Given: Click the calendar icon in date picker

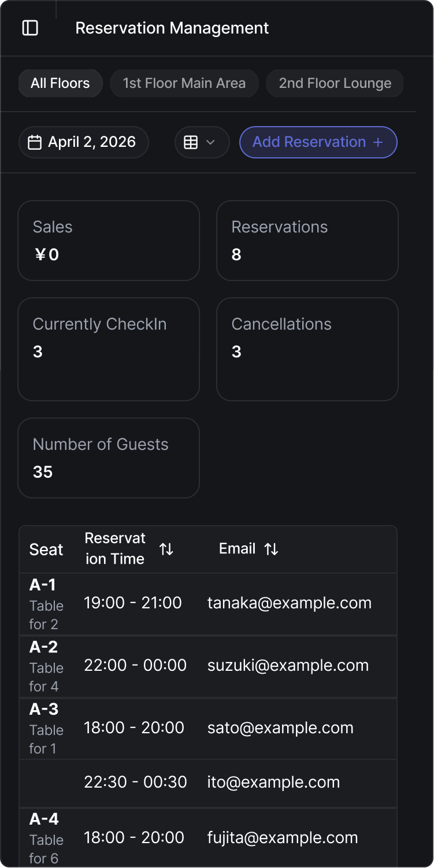Looking at the screenshot, I should click(x=35, y=142).
